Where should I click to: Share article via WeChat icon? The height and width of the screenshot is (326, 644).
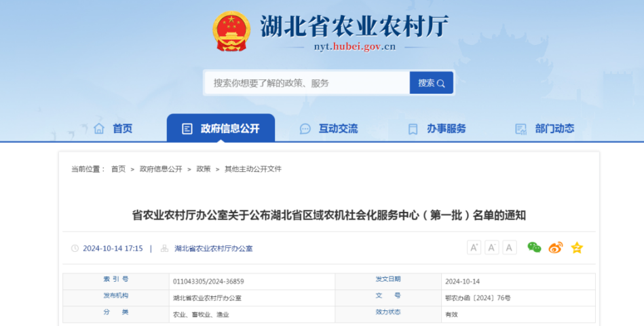534,247
